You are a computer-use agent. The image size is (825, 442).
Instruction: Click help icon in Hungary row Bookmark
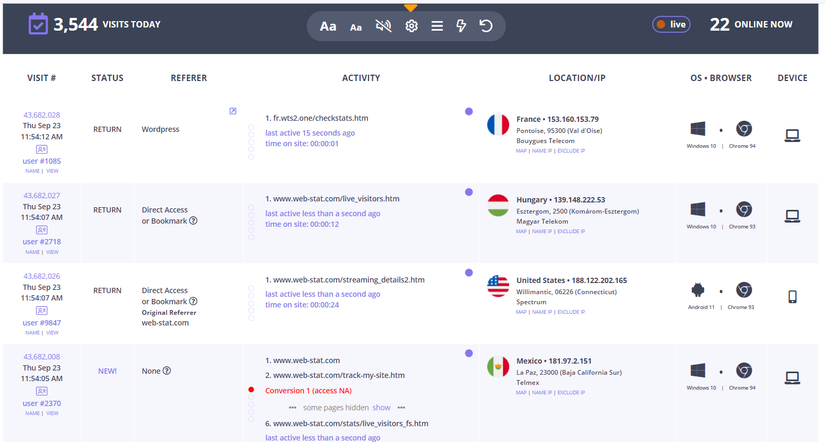coord(193,220)
